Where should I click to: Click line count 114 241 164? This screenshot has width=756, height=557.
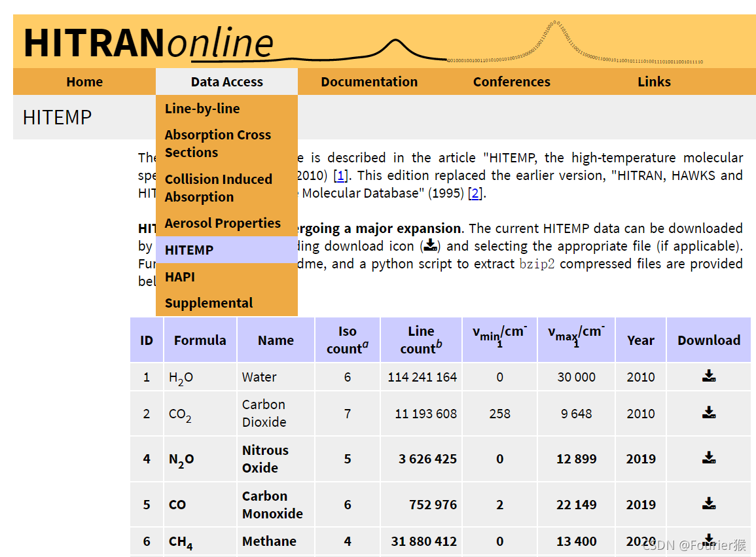click(x=422, y=377)
